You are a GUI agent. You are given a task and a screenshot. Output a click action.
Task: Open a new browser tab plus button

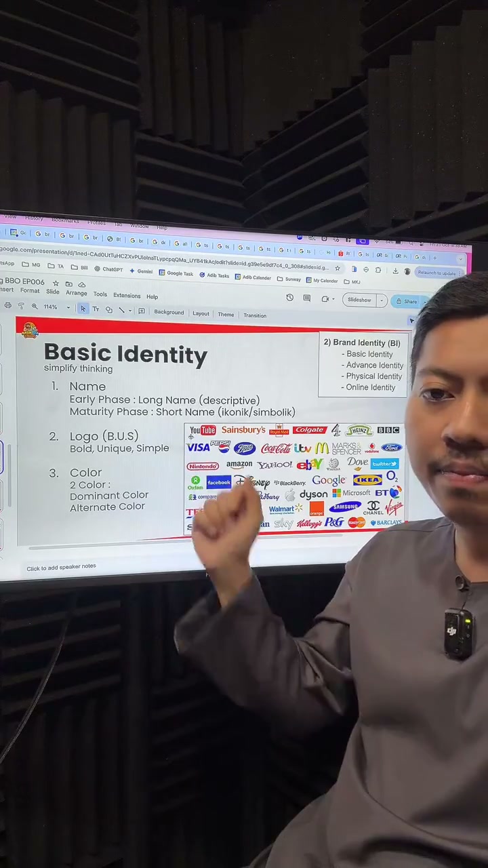coord(435,258)
